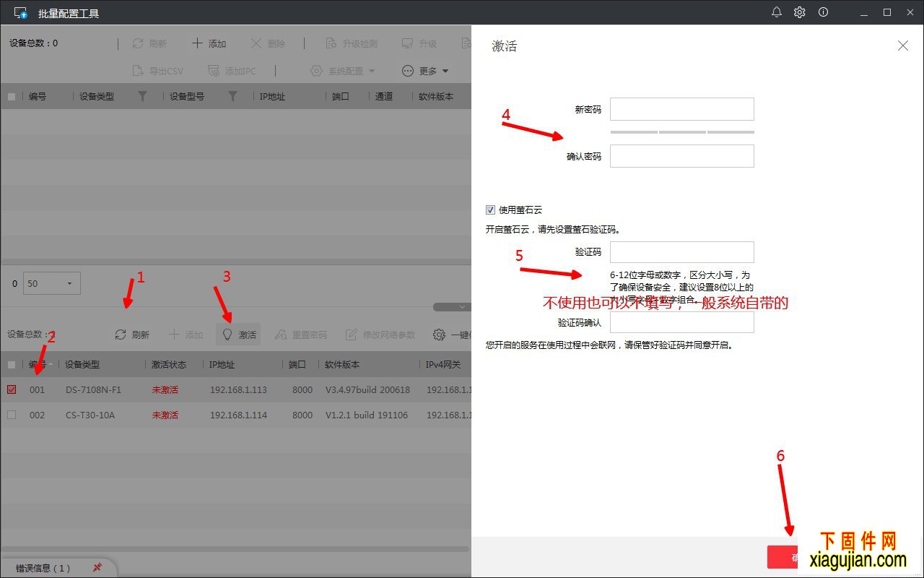
Task: Click the batch configuration tool logo icon
Action: tap(21, 13)
